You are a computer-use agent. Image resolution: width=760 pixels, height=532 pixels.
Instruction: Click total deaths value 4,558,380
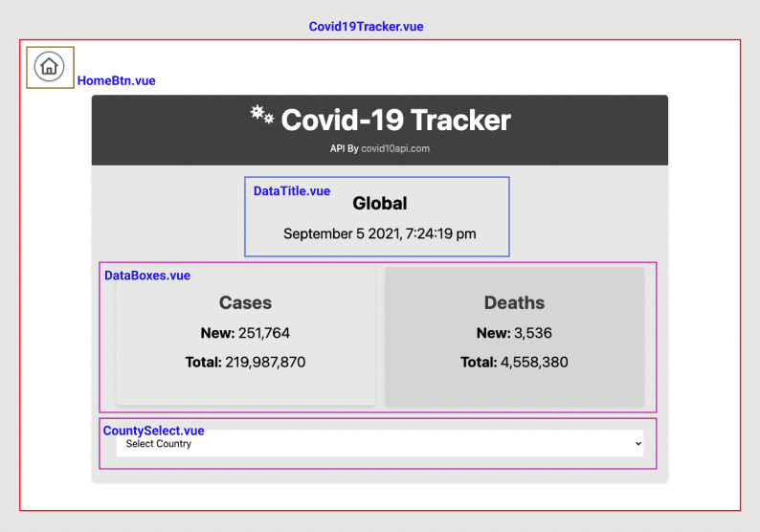[x=534, y=362]
